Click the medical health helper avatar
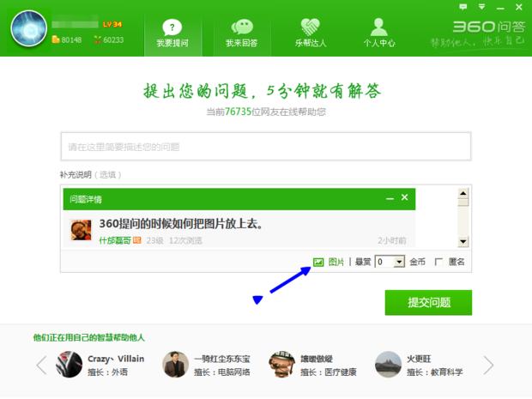This screenshot has height=399, width=532. 282,365
